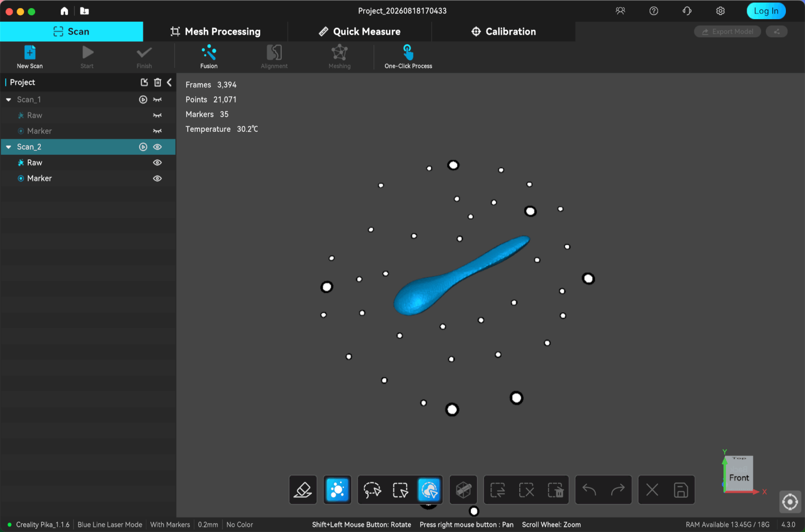Continue Scan_2 with its play circle icon
The height and width of the screenshot is (532, 805).
tap(143, 147)
